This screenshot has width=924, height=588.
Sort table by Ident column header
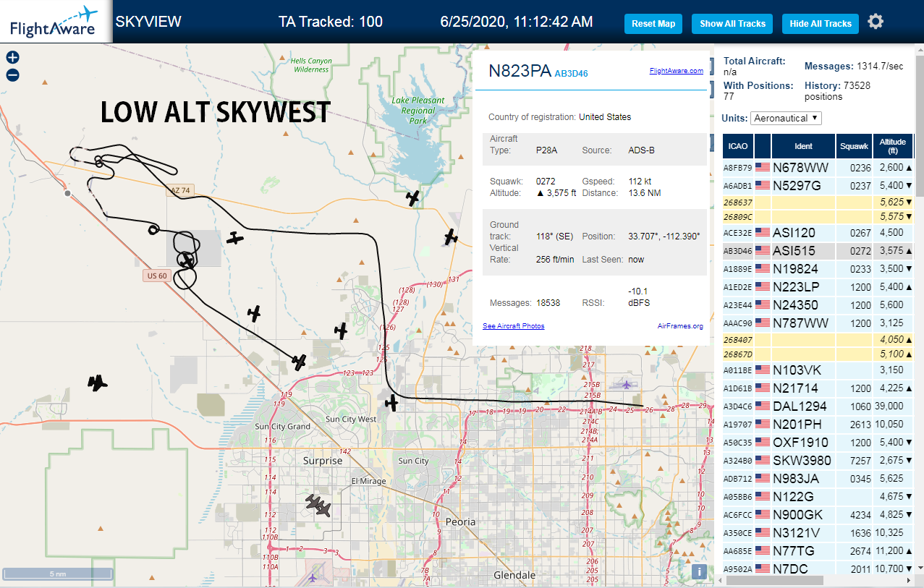(x=803, y=146)
